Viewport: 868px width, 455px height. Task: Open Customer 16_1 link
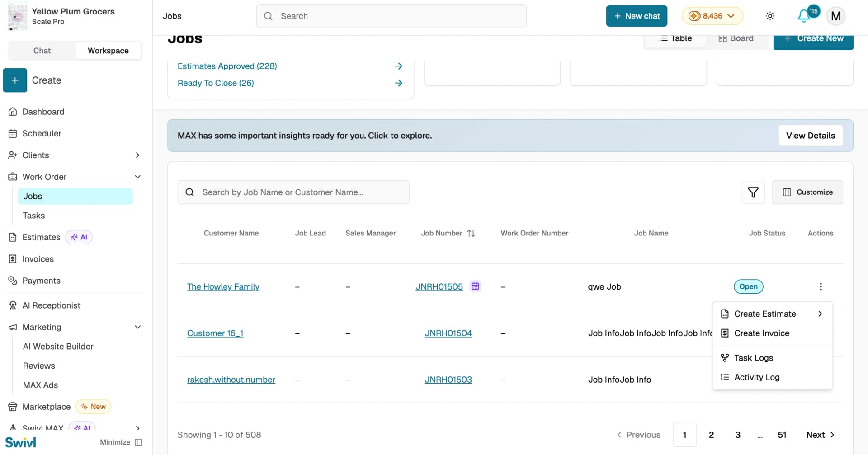click(215, 333)
